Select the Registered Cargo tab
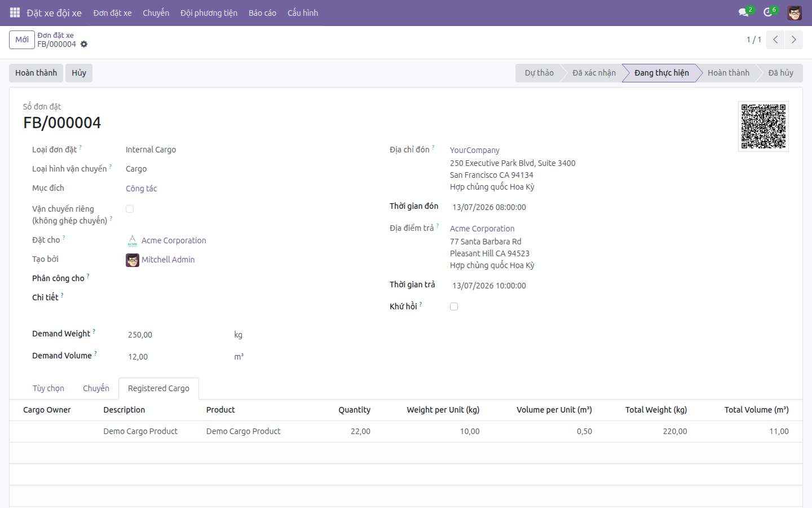This screenshot has height=508, width=812. coord(158,388)
